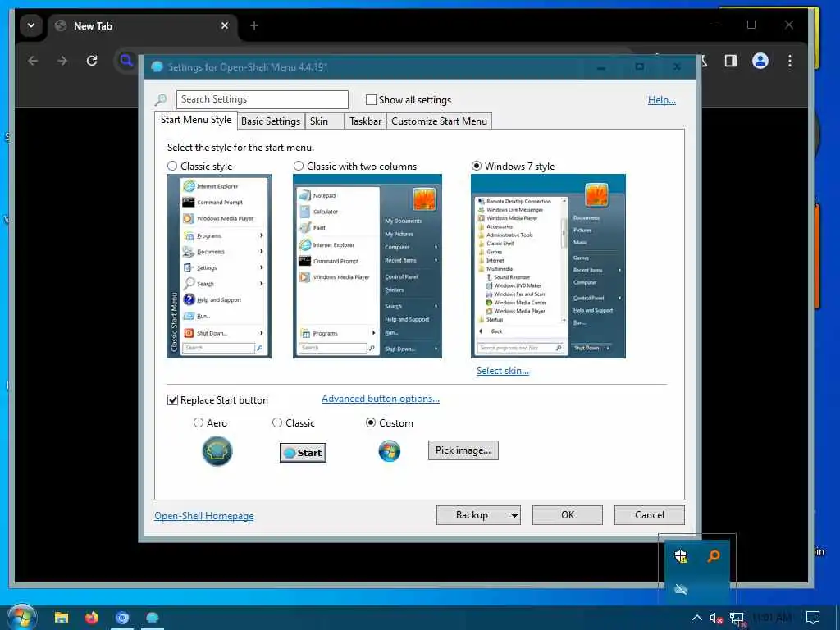840x630 pixels.
Task: Cancel the settings dialog
Action: tap(650, 515)
